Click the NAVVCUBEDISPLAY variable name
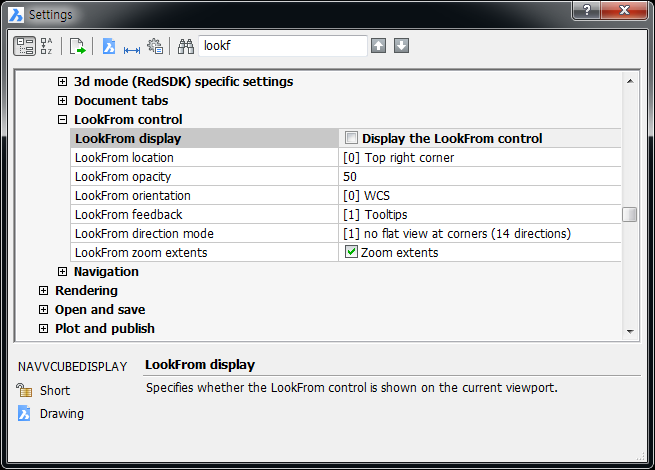 click(72, 367)
